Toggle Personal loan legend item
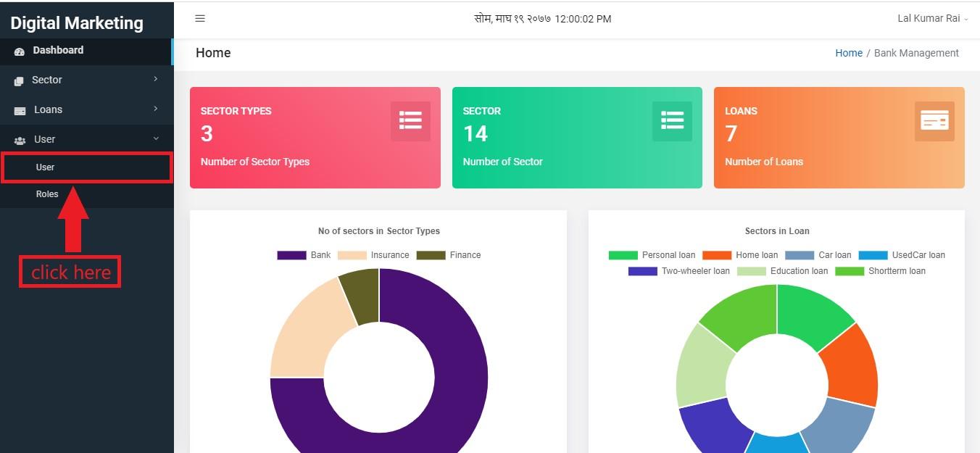The image size is (980, 453). (x=652, y=255)
